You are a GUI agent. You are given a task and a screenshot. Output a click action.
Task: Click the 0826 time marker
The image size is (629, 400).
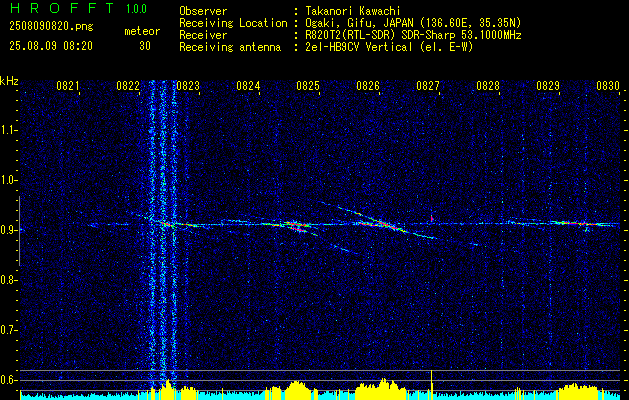[368, 85]
